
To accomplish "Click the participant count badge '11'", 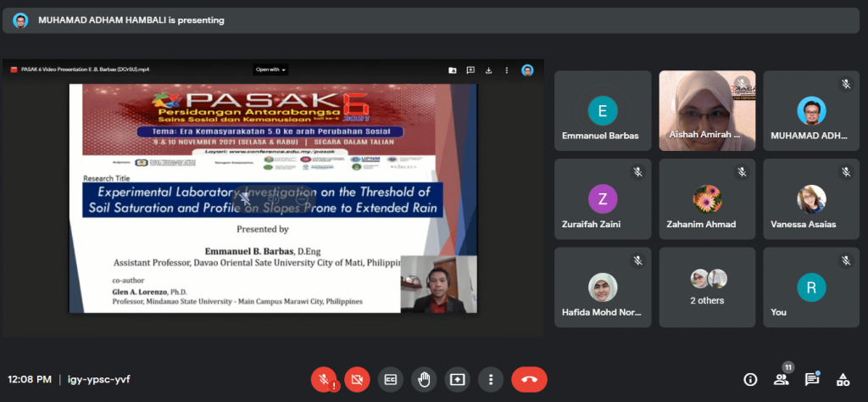I will click(788, 367).
